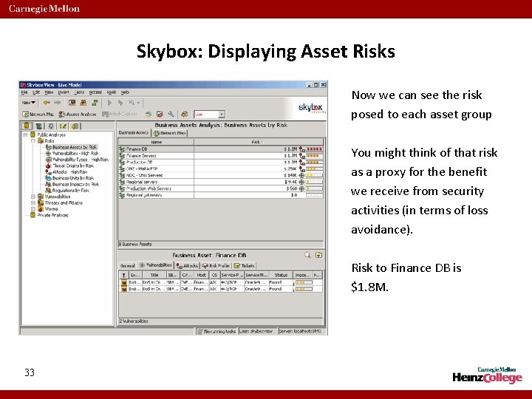
Task: Click the threat icon in Finance DB risk cell
Action: tap(301, 149)
